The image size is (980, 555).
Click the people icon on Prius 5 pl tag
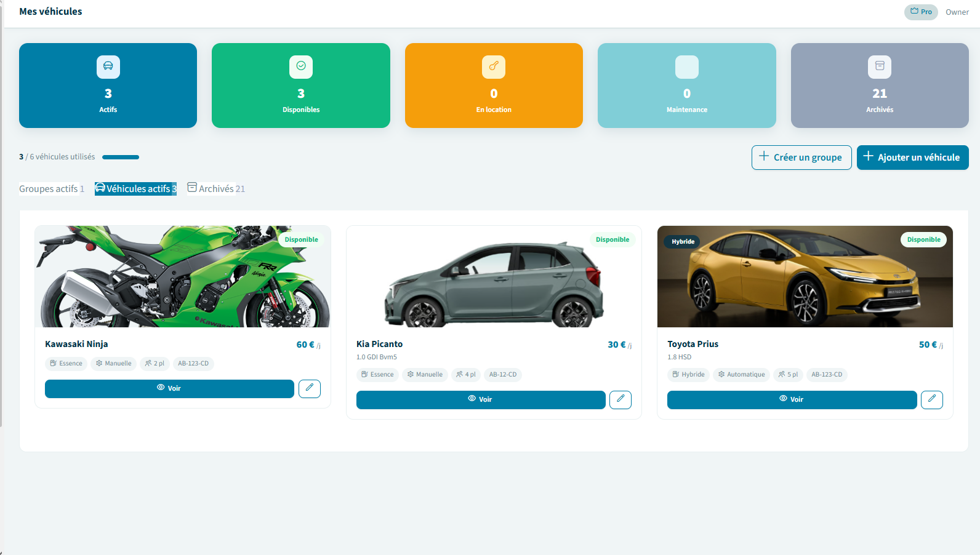pos(782,374)
